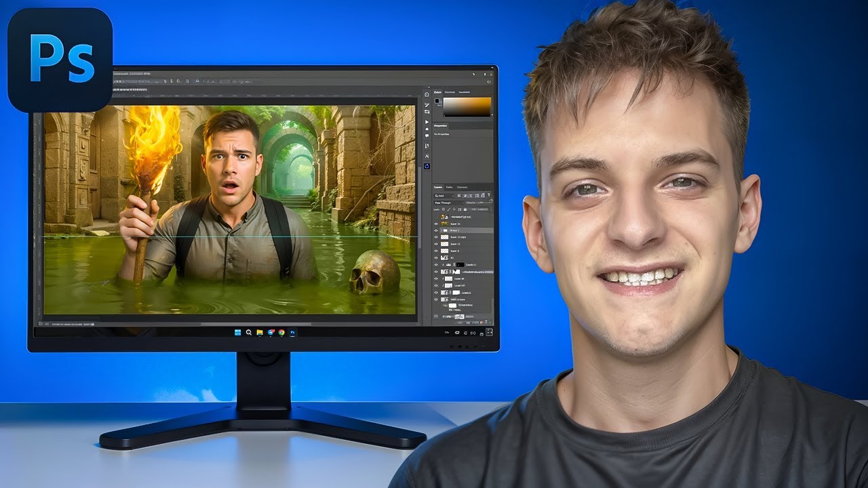Toggle the eye icon for Layer 12
The height and width of the screenshot is (488, 868).
tap(436, 244)
